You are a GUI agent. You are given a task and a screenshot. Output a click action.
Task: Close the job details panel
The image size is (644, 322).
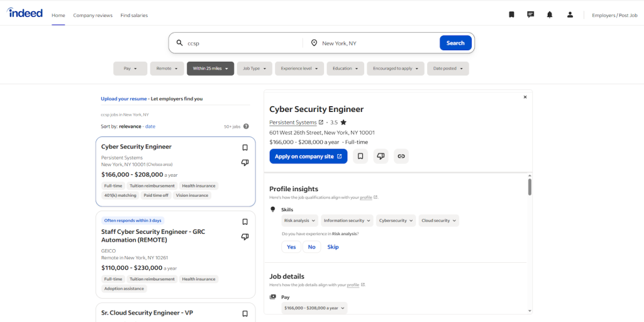pos(525,97)
